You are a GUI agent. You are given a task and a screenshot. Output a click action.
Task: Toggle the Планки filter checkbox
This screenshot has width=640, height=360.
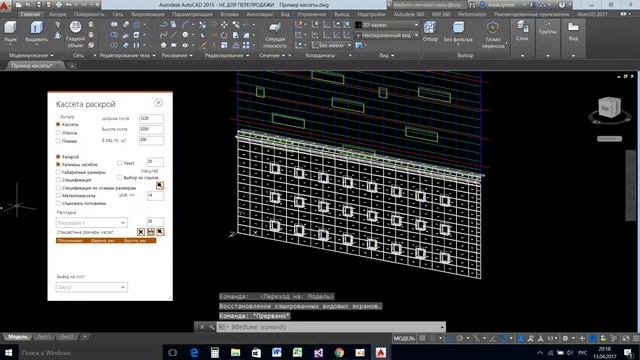tap(58, 141)
